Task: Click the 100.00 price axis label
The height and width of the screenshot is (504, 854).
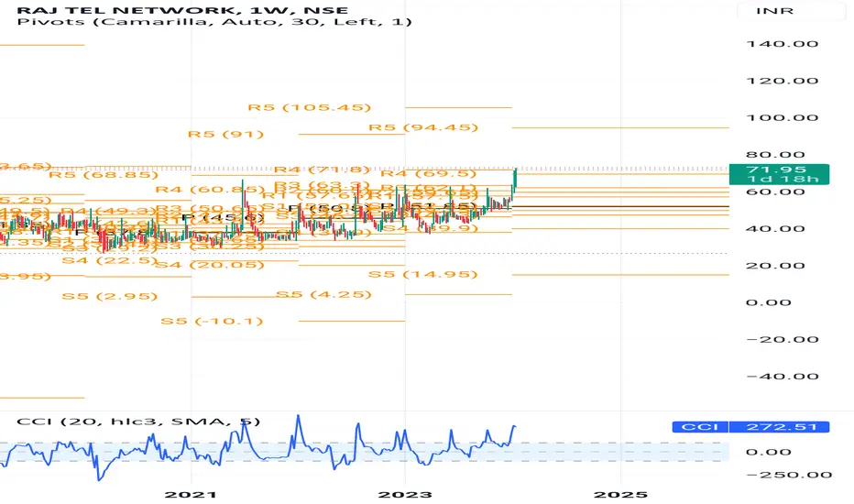Action: 783,118
